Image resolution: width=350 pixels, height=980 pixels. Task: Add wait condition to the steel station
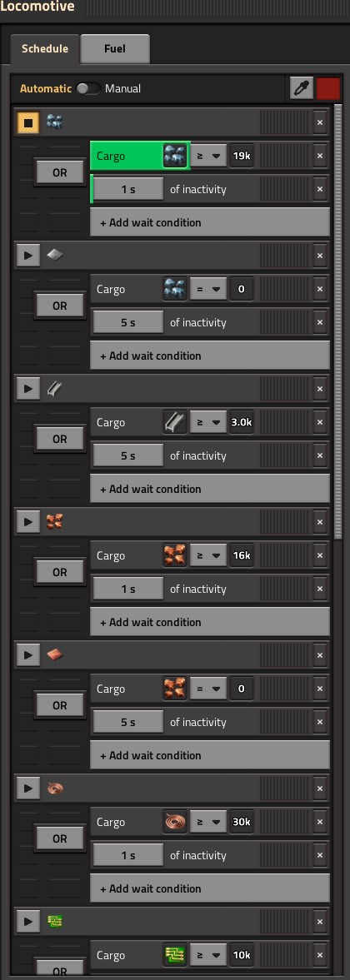209,489
